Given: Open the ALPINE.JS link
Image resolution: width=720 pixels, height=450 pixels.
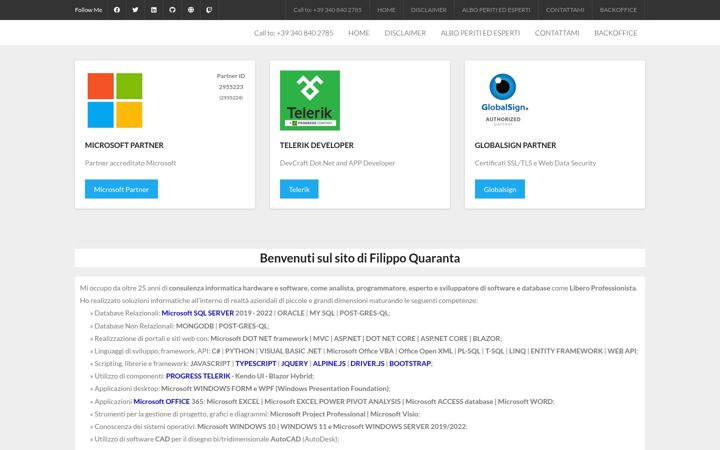Looking at the screenshot, I should [x=329, y=363].
